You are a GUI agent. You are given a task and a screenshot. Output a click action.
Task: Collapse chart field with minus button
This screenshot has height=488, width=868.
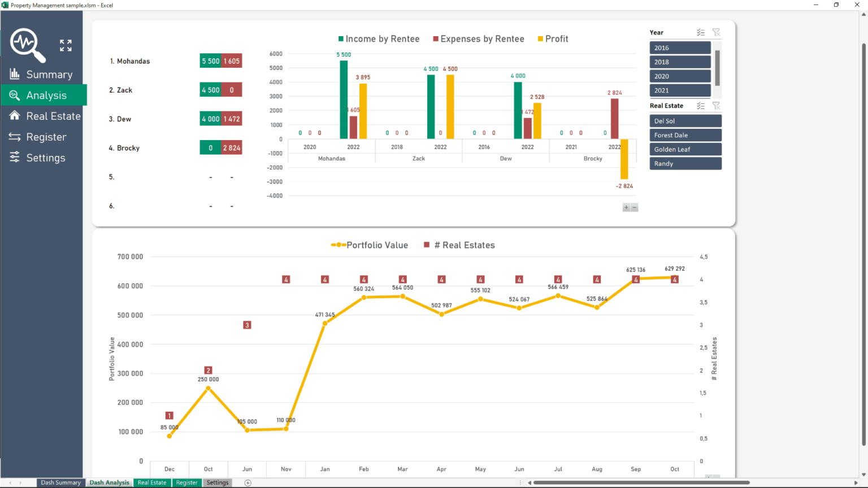point(635,208)
